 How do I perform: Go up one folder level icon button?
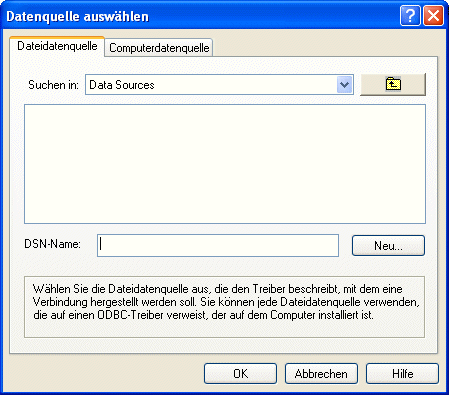tap(393, 84)
